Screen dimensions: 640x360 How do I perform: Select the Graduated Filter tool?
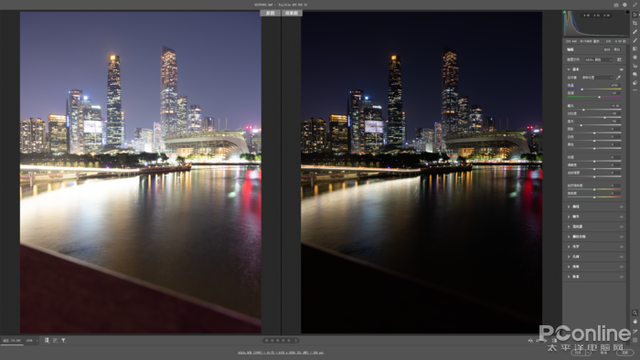click(635, 49)
